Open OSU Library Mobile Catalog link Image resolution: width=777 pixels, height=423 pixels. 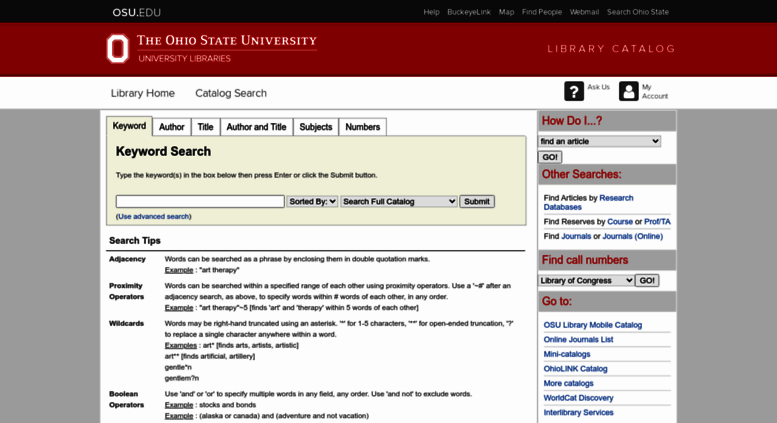tap(593, 325)
